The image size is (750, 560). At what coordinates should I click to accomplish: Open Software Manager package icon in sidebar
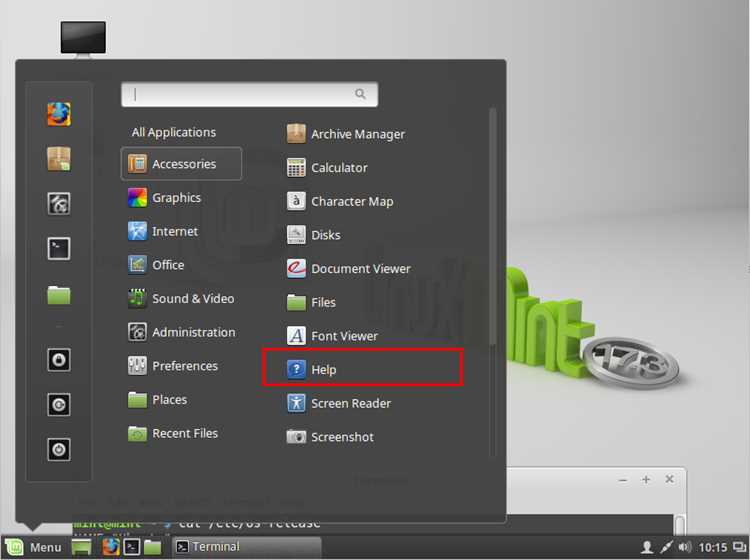(59, 159)
